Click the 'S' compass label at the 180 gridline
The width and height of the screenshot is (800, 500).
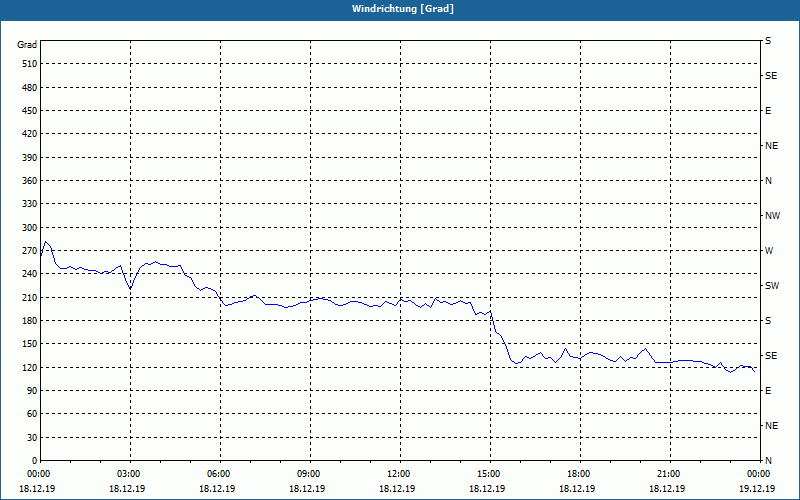[x=768, y=321]
